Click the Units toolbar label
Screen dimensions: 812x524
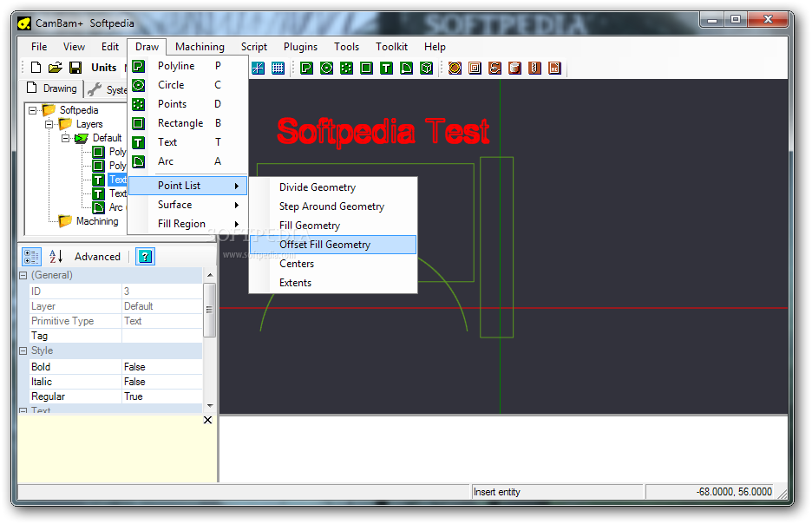104,68
